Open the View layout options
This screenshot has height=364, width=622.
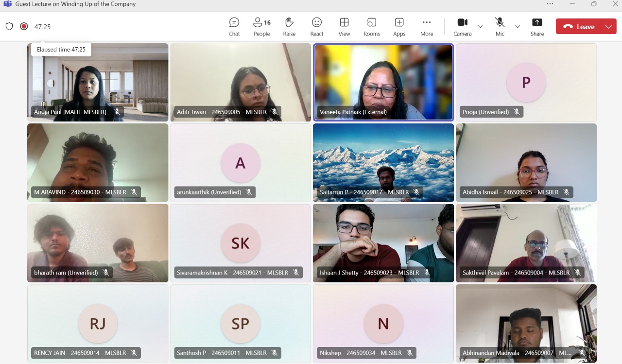coord(344,27)
